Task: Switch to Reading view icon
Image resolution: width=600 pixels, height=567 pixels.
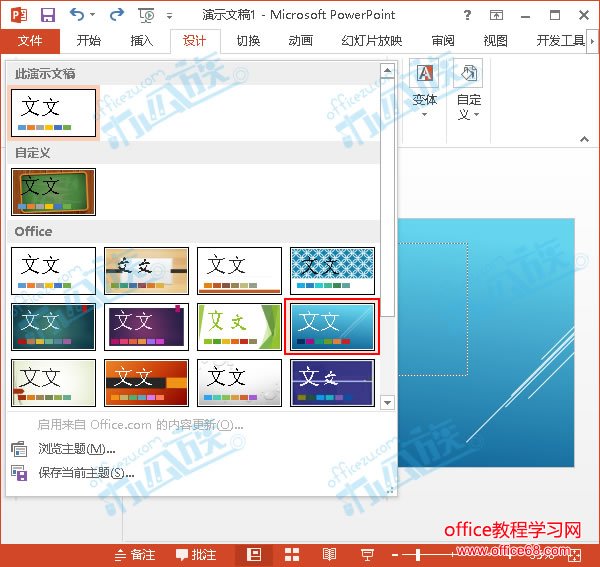Action: coord(329,555)
